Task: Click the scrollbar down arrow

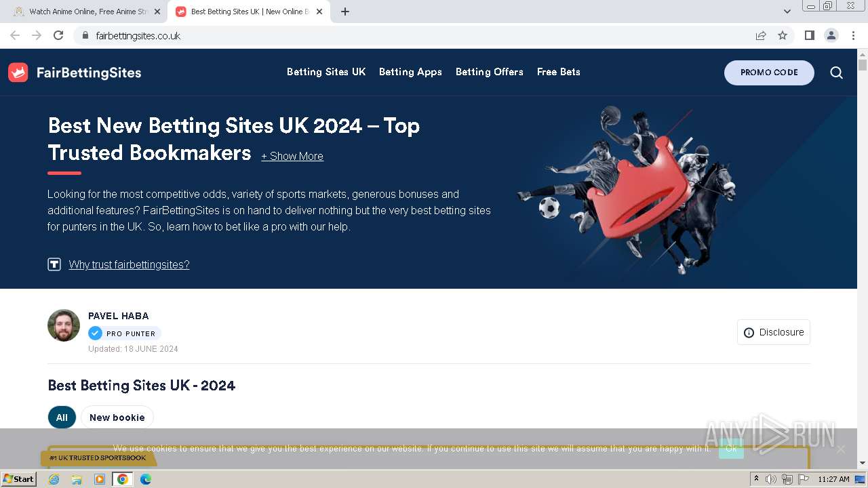Action: (863, 463)
